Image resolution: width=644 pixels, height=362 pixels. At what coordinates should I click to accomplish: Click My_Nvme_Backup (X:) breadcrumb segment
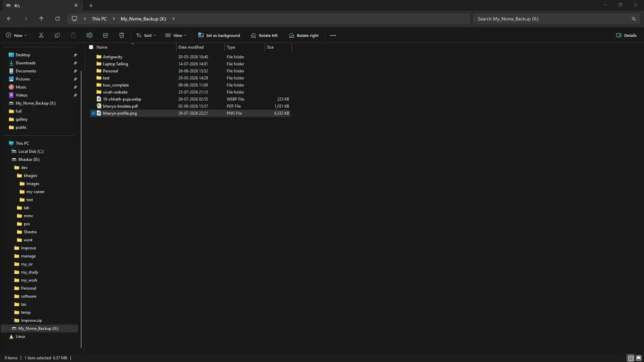[143, 19]
